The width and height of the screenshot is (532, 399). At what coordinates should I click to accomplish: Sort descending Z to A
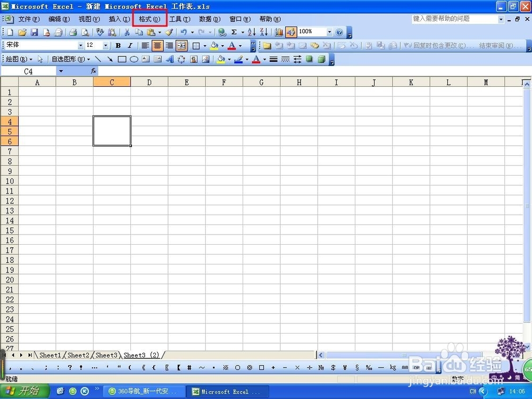pos(264,32)
